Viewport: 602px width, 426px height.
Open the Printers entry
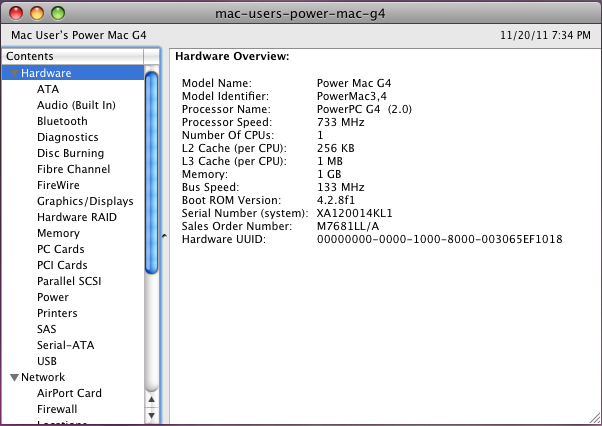tap(57, 313)
